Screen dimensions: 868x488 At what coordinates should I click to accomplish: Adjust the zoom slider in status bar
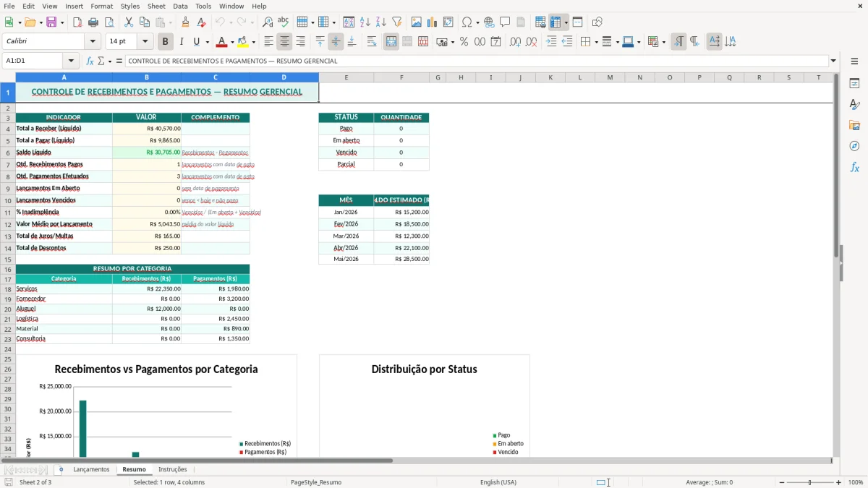point(810,482)
